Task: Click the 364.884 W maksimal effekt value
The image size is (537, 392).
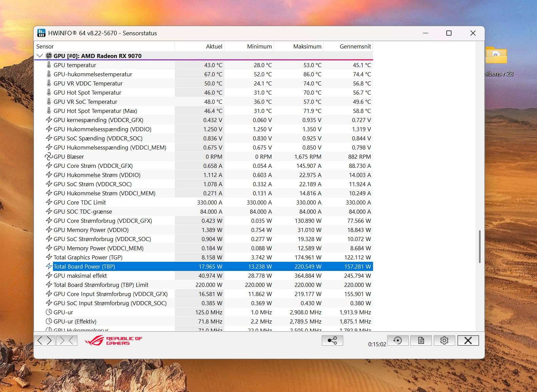Action: point(308,275)
